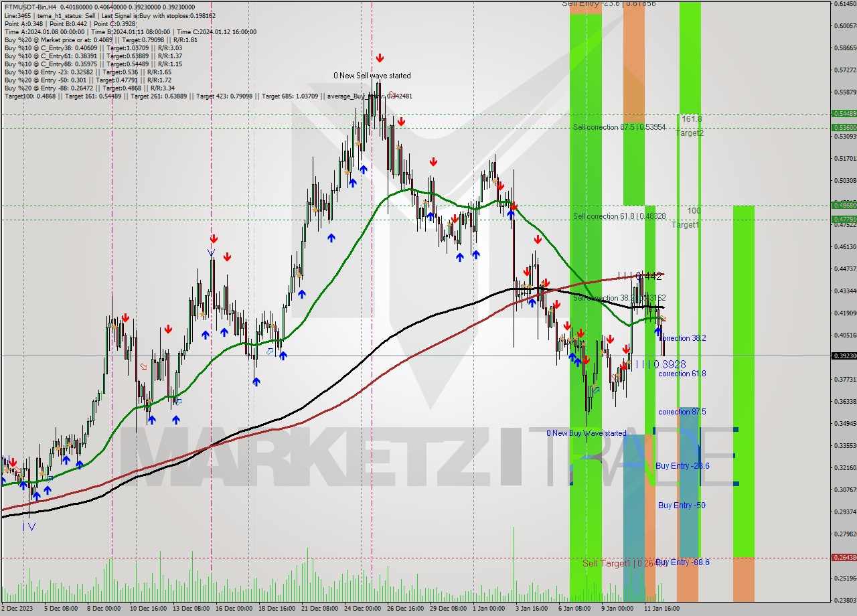Click the "6 Jan 08:00" date on time axis

574,609
